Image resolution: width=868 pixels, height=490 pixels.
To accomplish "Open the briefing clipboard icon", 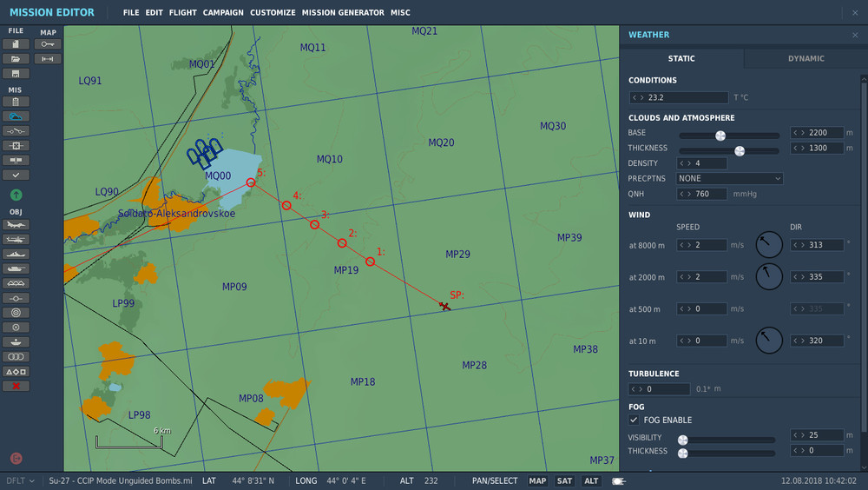I will click(16, 102).
